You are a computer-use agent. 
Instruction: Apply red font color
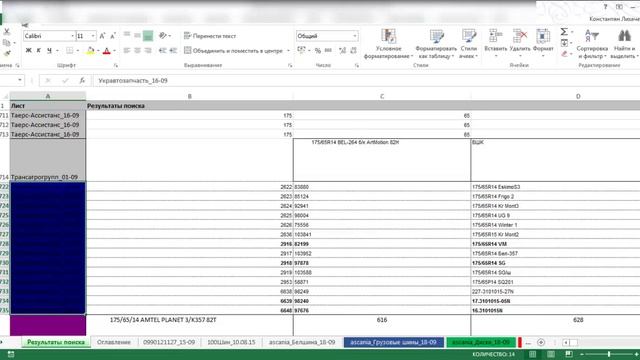click(107, 51)
